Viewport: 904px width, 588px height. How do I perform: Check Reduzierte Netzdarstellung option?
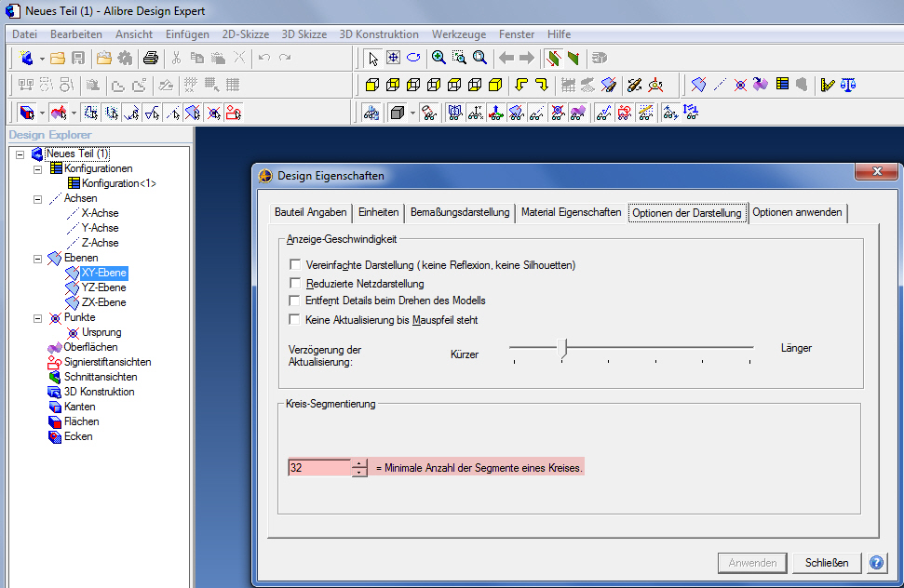point(295,283)
